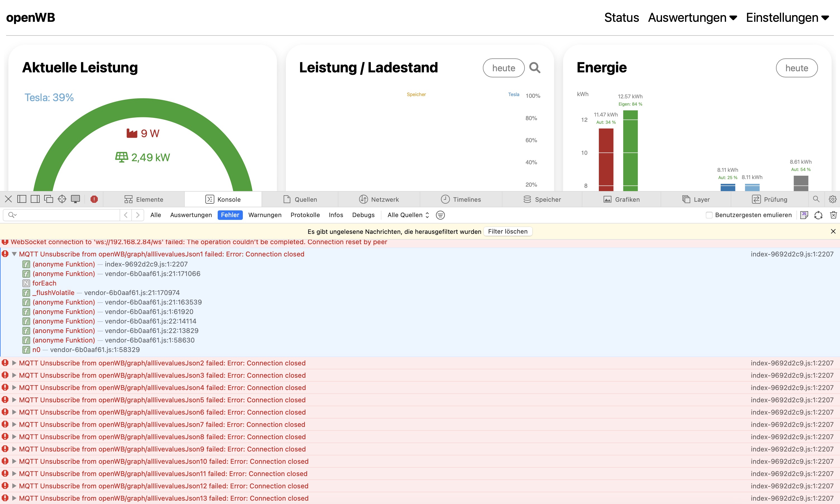The image size is (840, 504).
Task: Open the Einstellungen menu
Action: click(x=787, y=18)
